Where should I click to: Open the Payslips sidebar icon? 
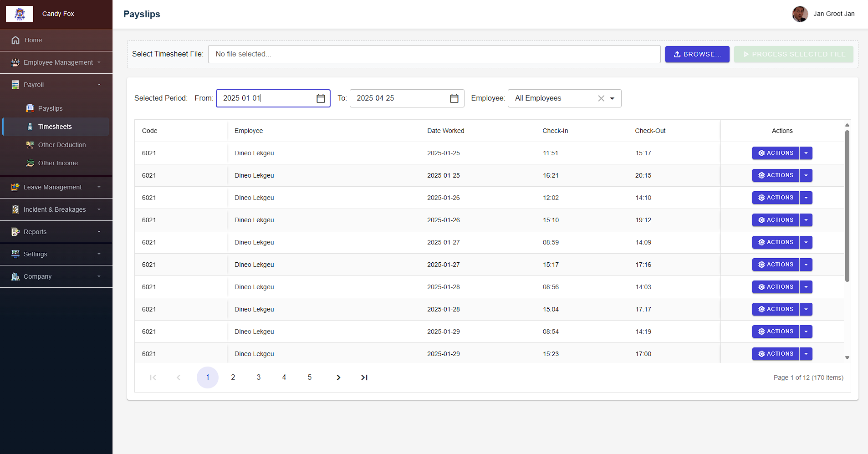pyautogui.click(x=30, y=108)
